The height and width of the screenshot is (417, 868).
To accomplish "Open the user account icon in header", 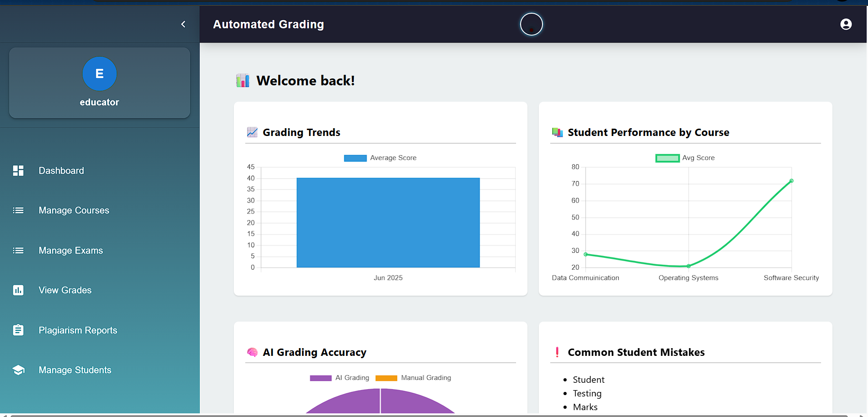I will (846, 24).
